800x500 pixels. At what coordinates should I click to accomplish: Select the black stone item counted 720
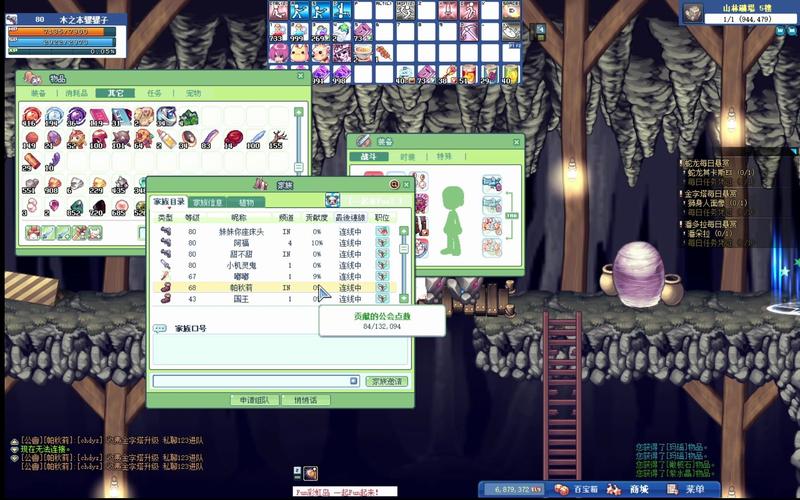click(99, 206)
